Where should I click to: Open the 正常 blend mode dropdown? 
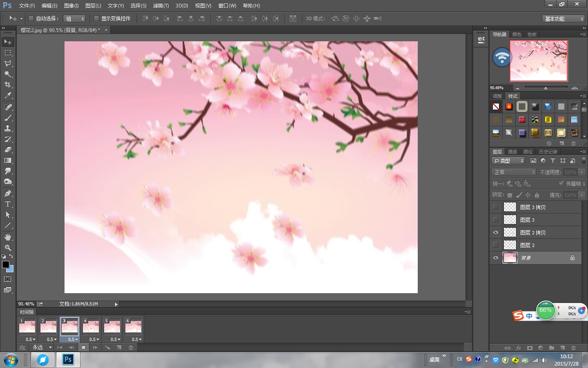[513, 172]
